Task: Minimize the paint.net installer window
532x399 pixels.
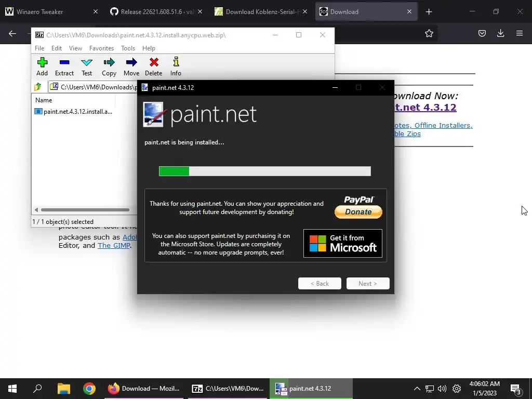Action: click(335, 87)
